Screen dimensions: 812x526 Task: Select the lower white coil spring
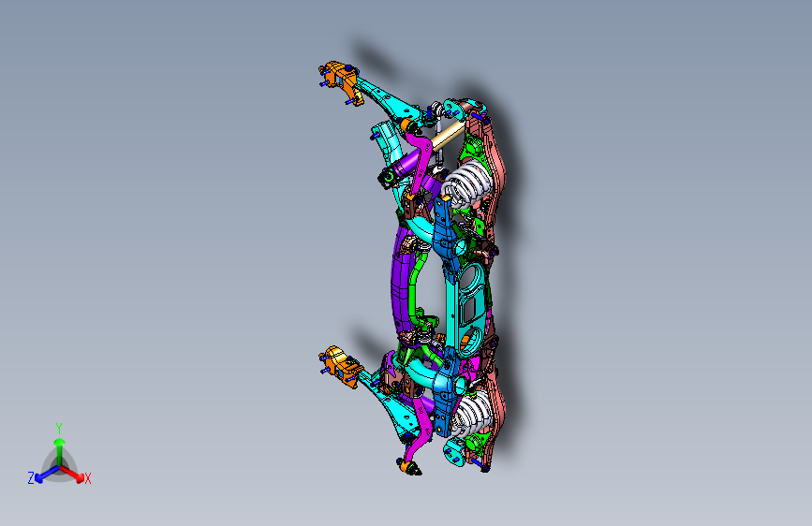(x=473, y=415)
